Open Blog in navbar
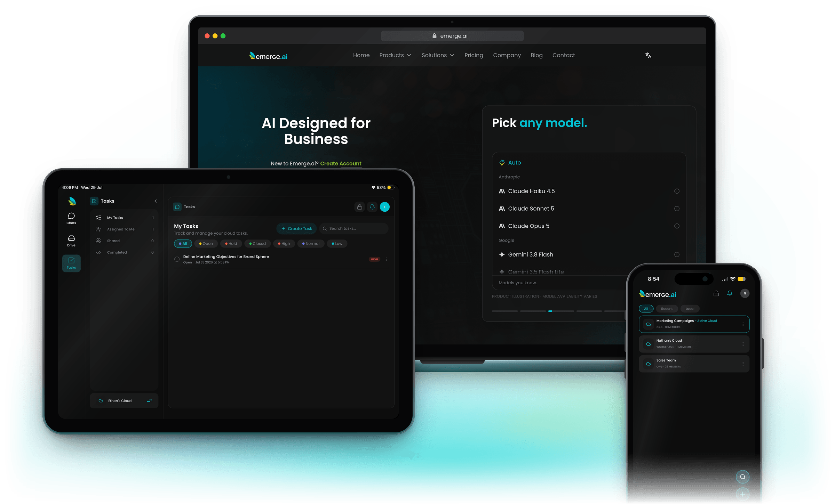The width and height of the screenshot is (835, 504). click(536, 55)
